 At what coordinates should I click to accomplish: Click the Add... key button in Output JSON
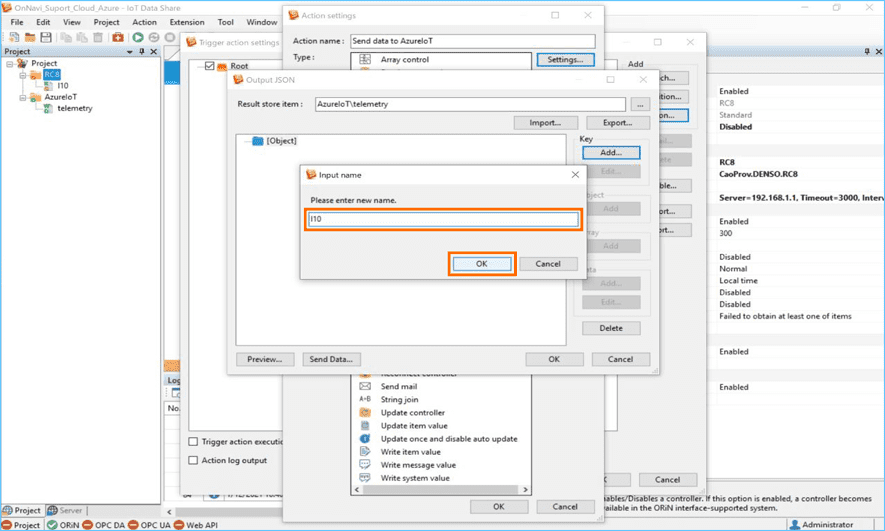click(611, 152)
